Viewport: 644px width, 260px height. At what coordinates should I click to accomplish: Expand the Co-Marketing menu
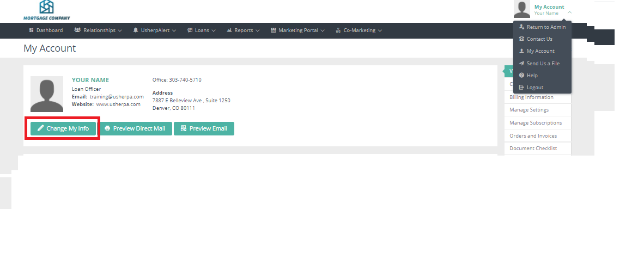tap(359, 30)
